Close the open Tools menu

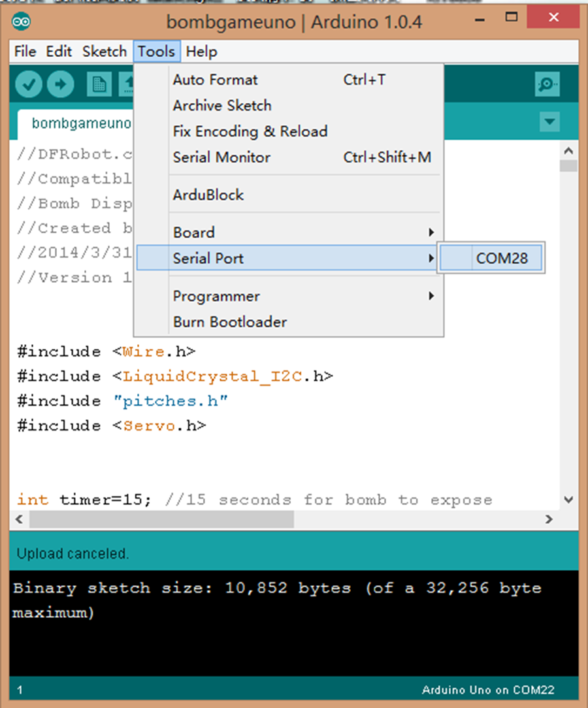[156, 52]
